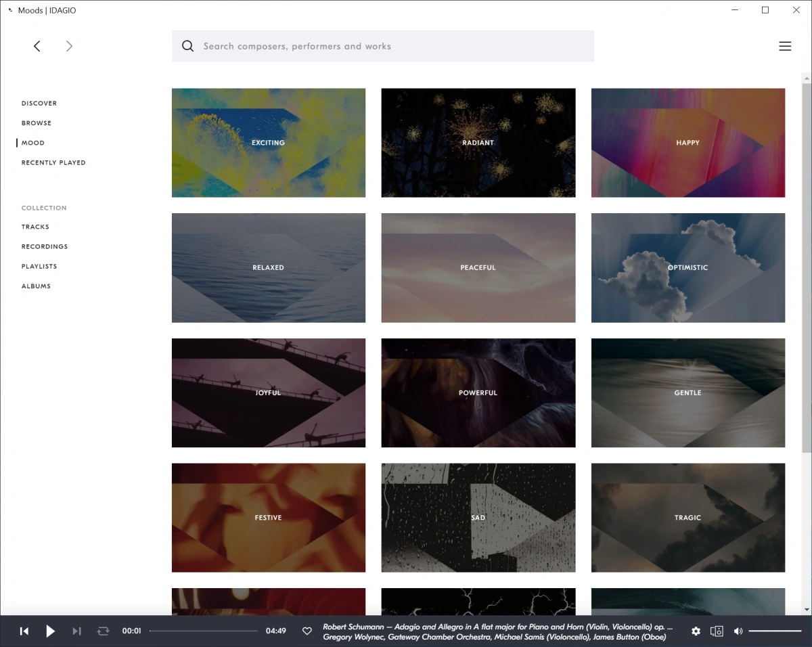
Task: Open Playlists in collection
Action: (39, 266)
